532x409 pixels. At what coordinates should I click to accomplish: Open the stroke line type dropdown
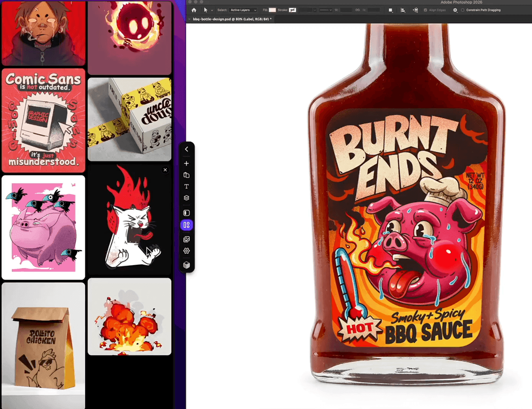[x=326, y=10]
